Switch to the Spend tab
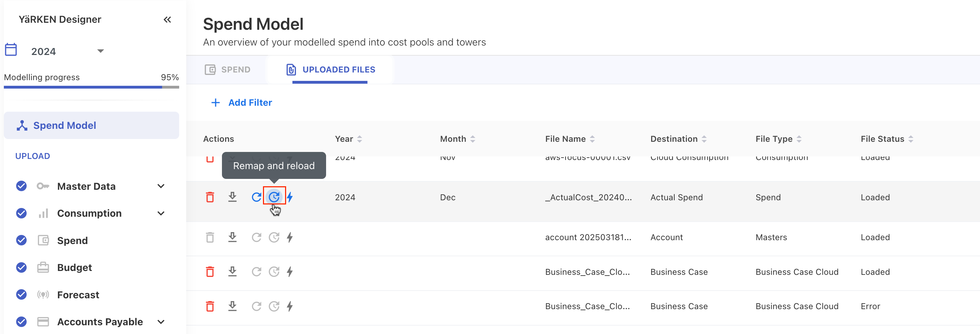The image size is (980, 334). click(228, 70)
